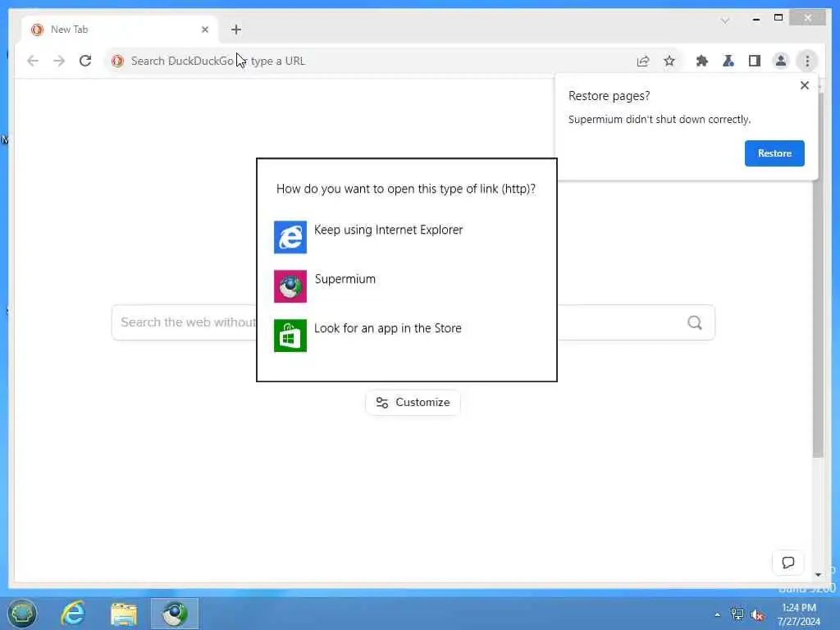Click the scrollbar down arrow
This screenshot has width=840, height=630.
point(818,574)
